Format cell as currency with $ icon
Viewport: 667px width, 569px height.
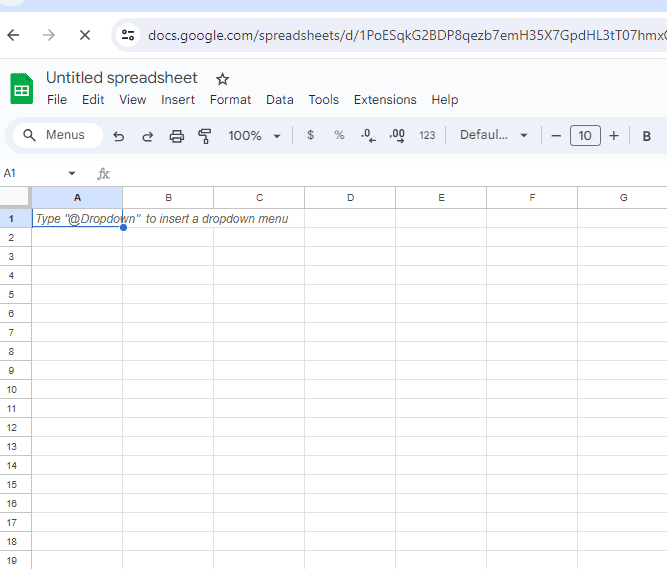coord(311,135)
